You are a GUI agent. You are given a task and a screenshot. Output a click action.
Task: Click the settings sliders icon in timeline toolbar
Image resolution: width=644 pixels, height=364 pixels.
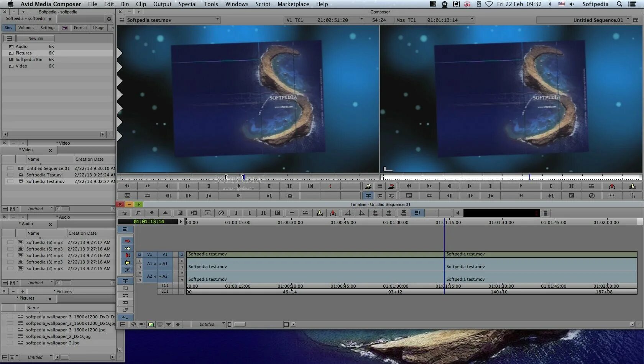[x=124, y=213]
